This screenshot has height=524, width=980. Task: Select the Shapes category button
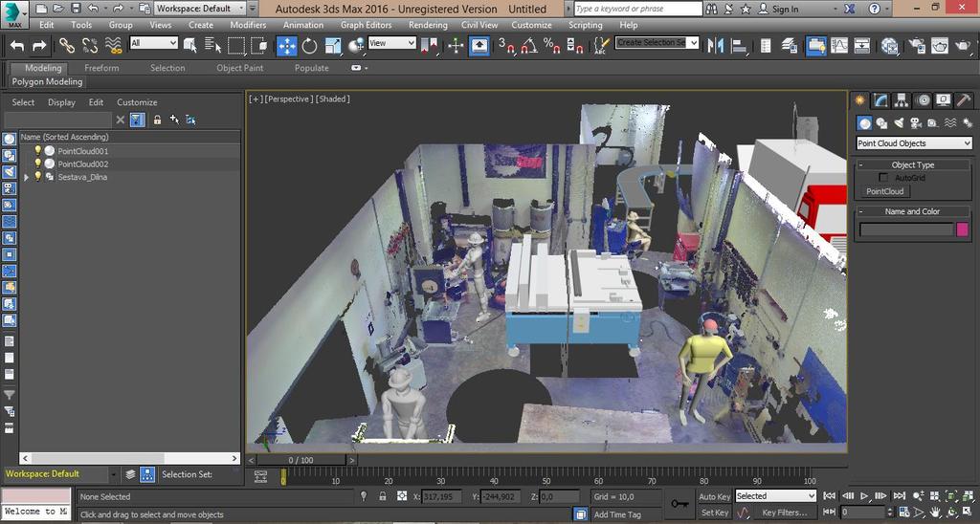(881, 123)
